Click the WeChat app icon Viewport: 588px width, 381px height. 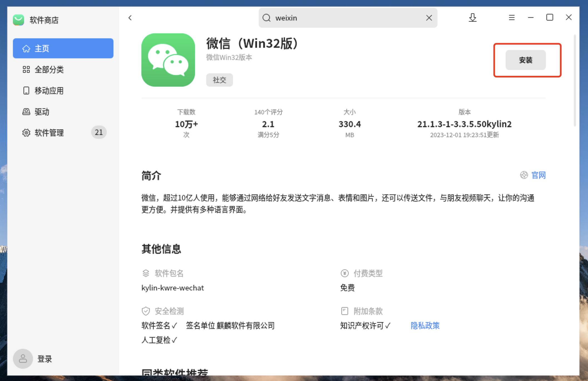[168, 60]
